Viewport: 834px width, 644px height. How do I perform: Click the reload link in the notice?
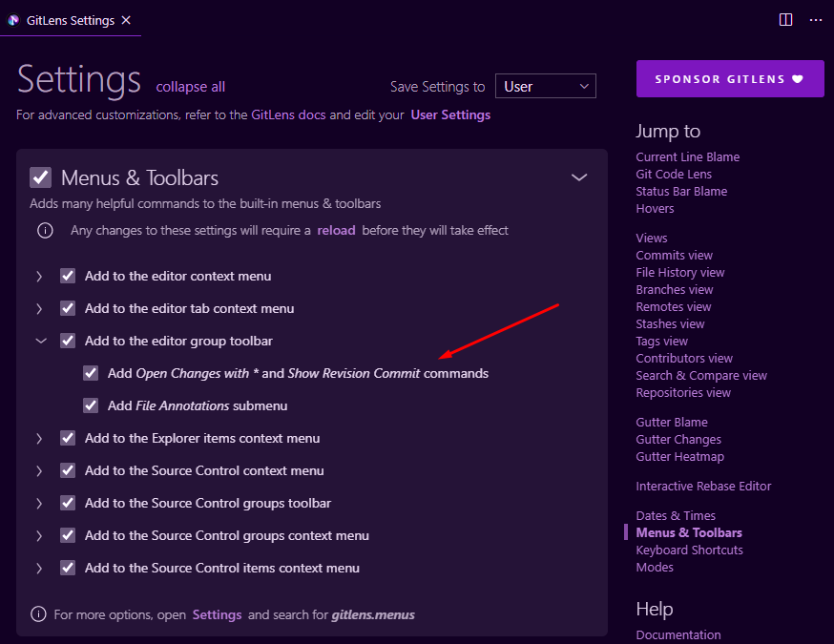click(x=336, y=230)
